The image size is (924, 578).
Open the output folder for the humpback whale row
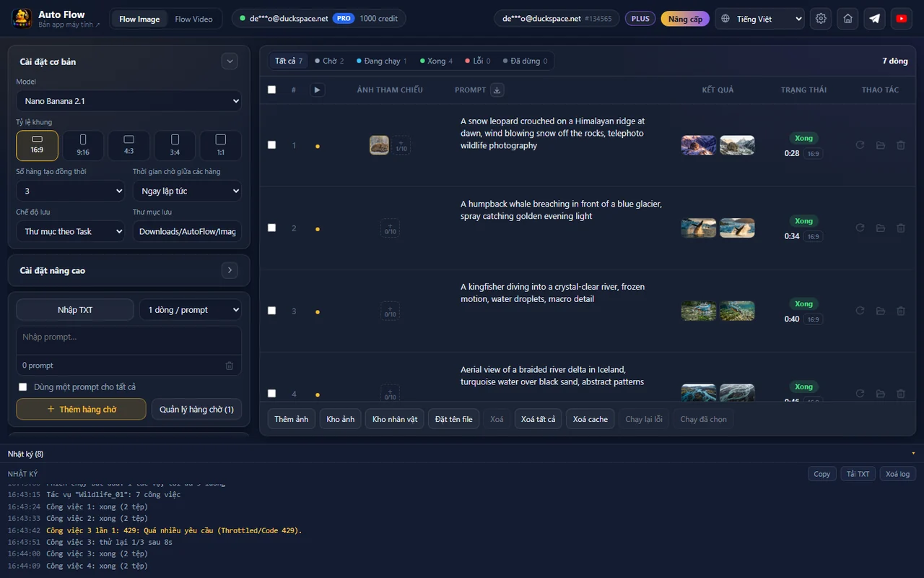pos(881,228)
